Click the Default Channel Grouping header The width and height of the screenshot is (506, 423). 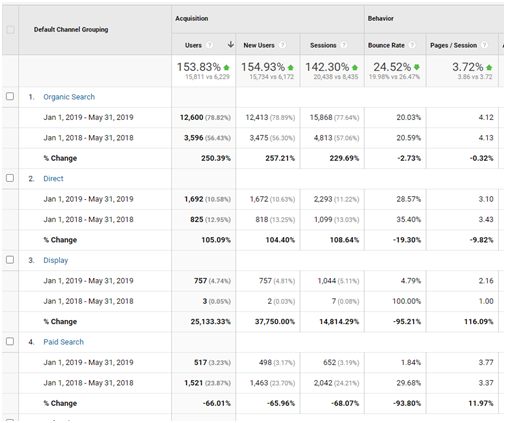[x=71, y=30]
